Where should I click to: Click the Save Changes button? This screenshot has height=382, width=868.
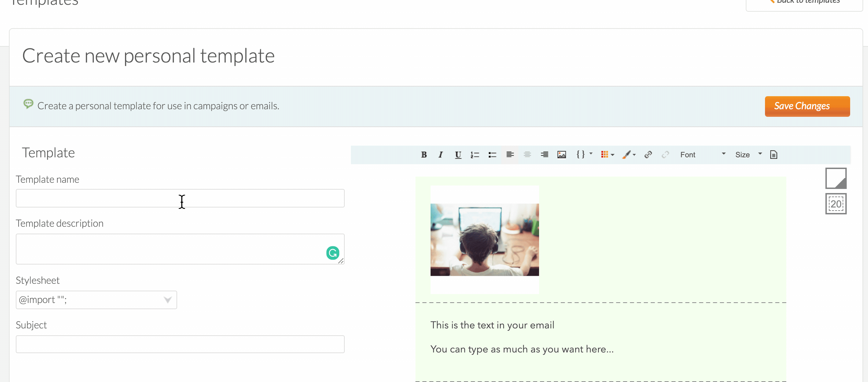pyautogui.click(x=807, y=106)
